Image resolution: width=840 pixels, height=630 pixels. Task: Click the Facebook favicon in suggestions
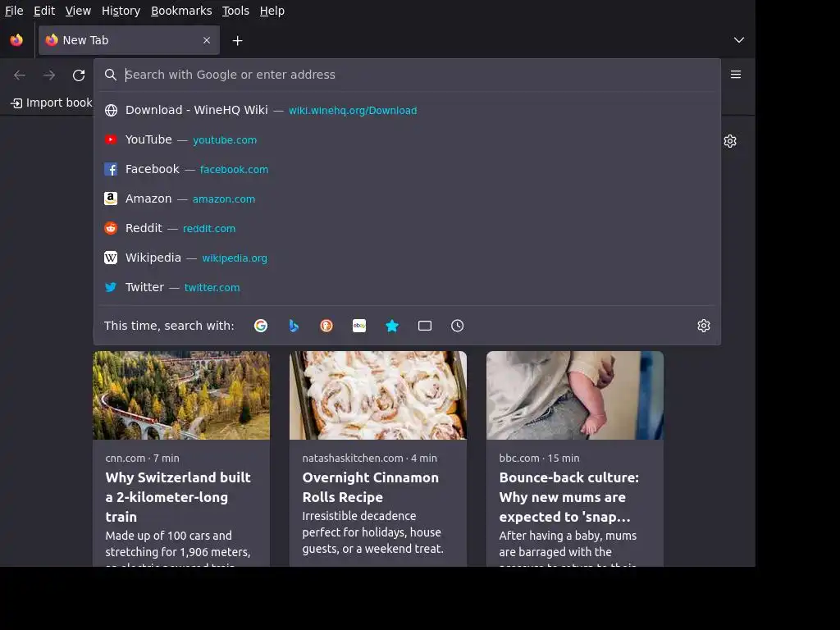pyautogui.click(x=111, y=169)
